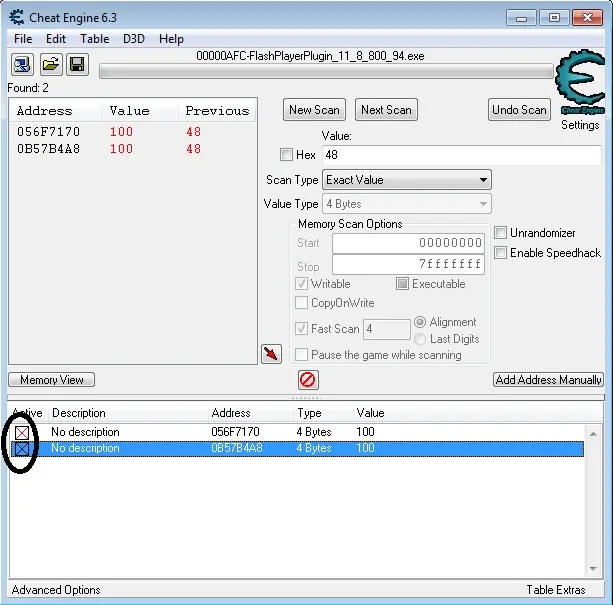Click previous value 48 for 056F7170
613x605 pixels.
[194, 132]
